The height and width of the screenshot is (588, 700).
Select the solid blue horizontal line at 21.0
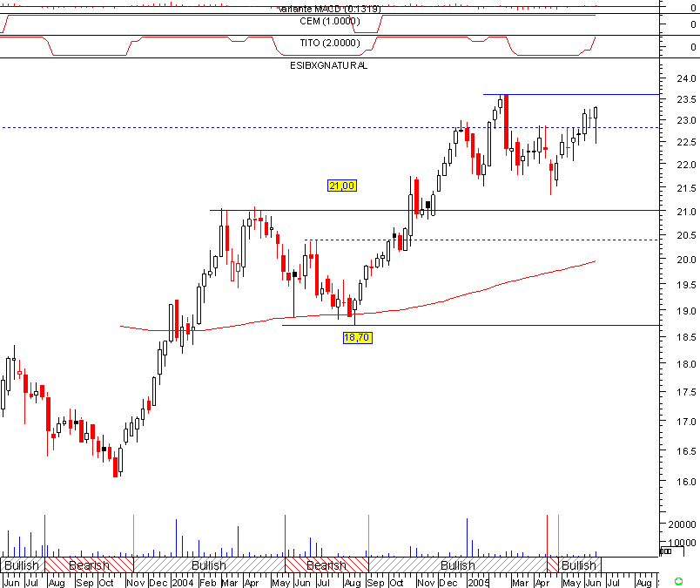[434, 210]
